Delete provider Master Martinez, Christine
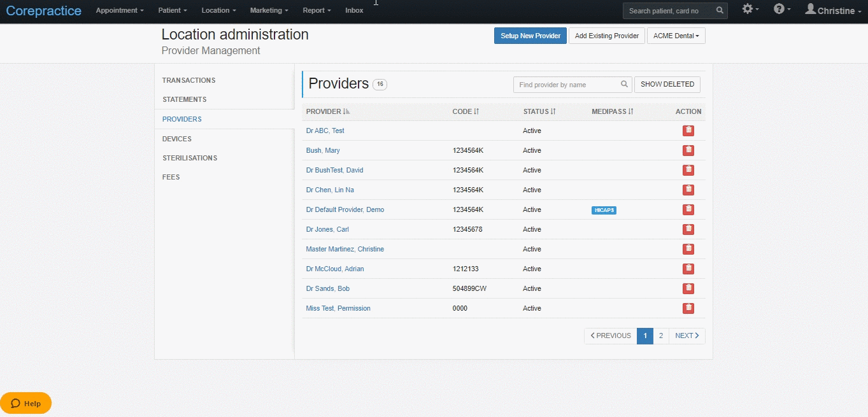 coord(688,249)
